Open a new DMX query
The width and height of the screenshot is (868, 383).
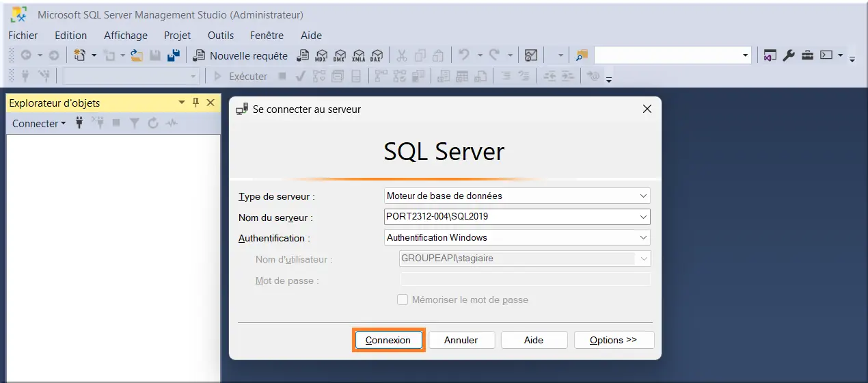pyautogui.click(x=340, y=55)
